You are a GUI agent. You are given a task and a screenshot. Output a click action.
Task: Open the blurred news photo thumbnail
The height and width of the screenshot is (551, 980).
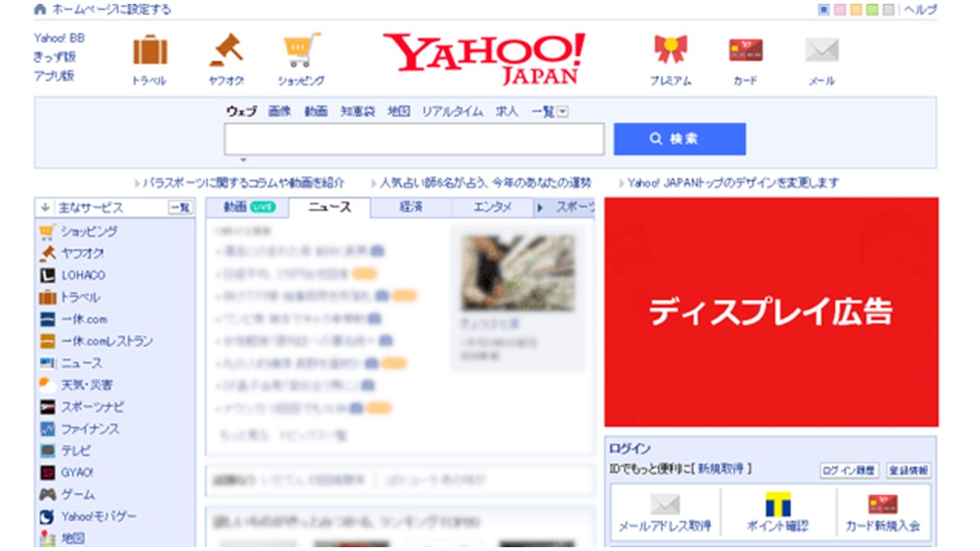coord(518,272)
